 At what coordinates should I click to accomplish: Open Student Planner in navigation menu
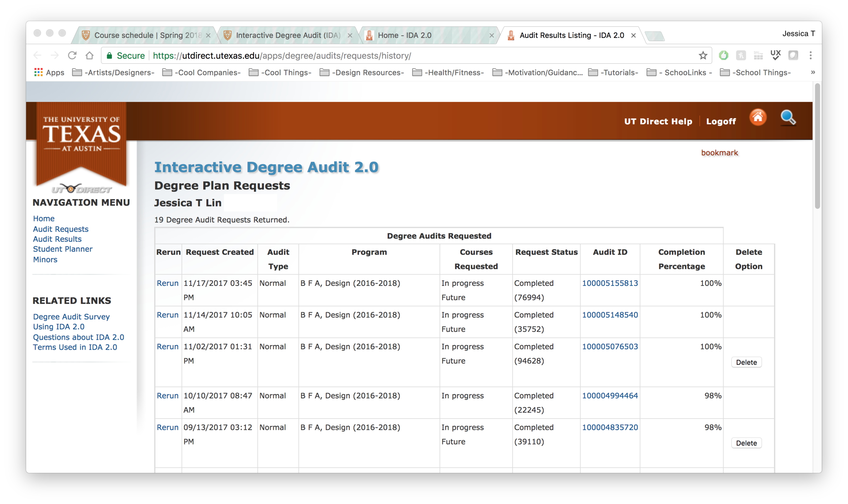click(63, 249)
